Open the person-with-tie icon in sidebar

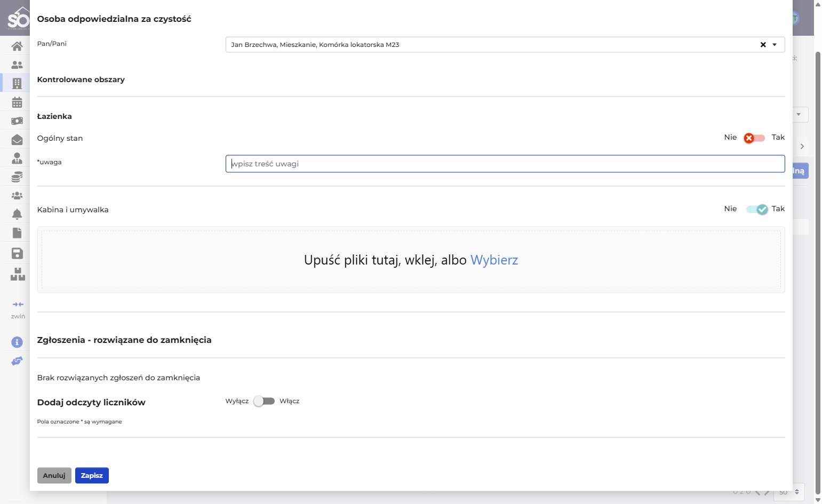click(x=17, y=158)
